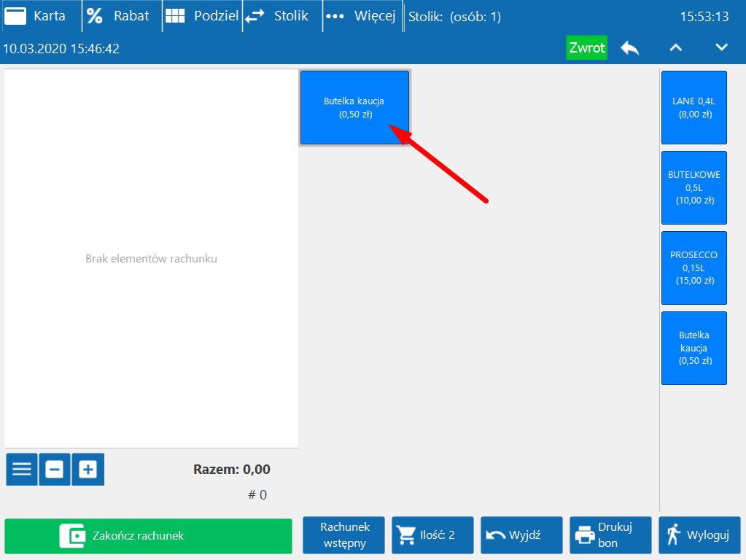Viewport: 746px width, 560px height.
Task: Toggle the green Zwrot return mode
Action: pos(586,47)
